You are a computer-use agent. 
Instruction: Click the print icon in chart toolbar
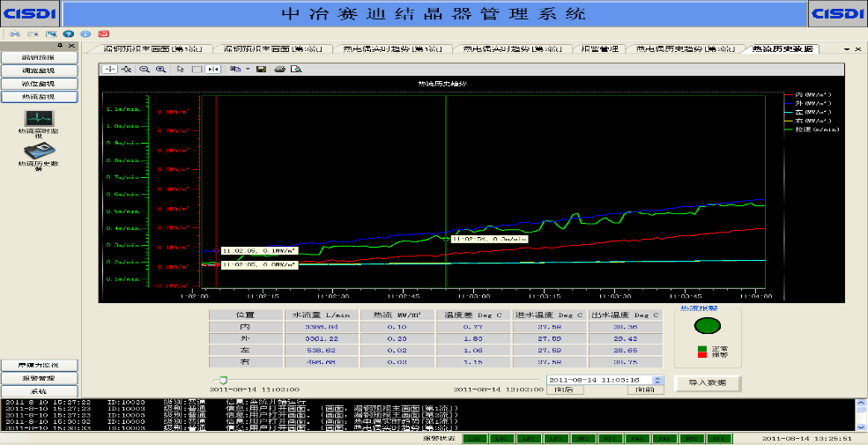pos(279,70)
